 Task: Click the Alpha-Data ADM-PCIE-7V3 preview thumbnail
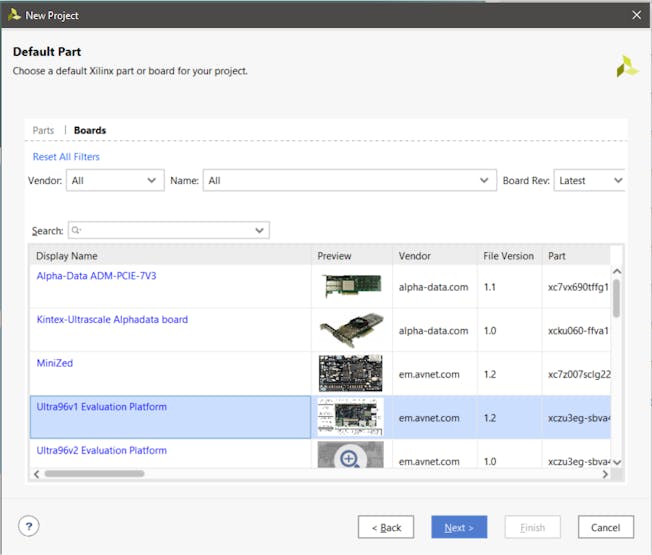[352, 286]
